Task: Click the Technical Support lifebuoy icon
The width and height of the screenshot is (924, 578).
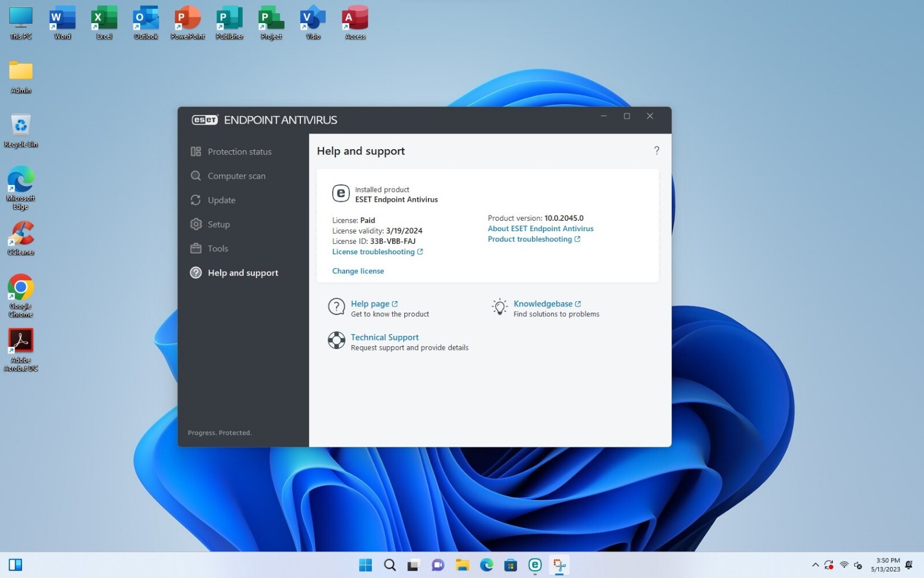Action: (x=337, y=340)
